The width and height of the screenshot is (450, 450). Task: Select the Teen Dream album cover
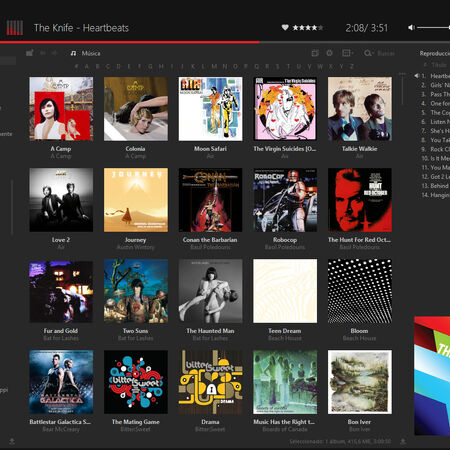[x=285, y=291]
